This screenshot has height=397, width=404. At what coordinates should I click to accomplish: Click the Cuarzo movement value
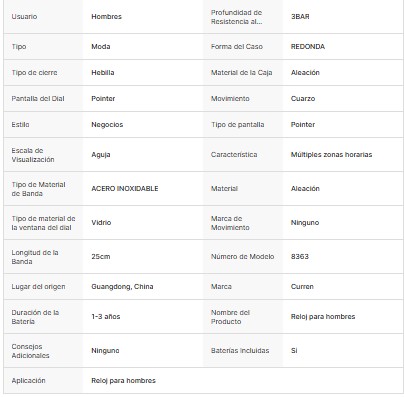303,99
